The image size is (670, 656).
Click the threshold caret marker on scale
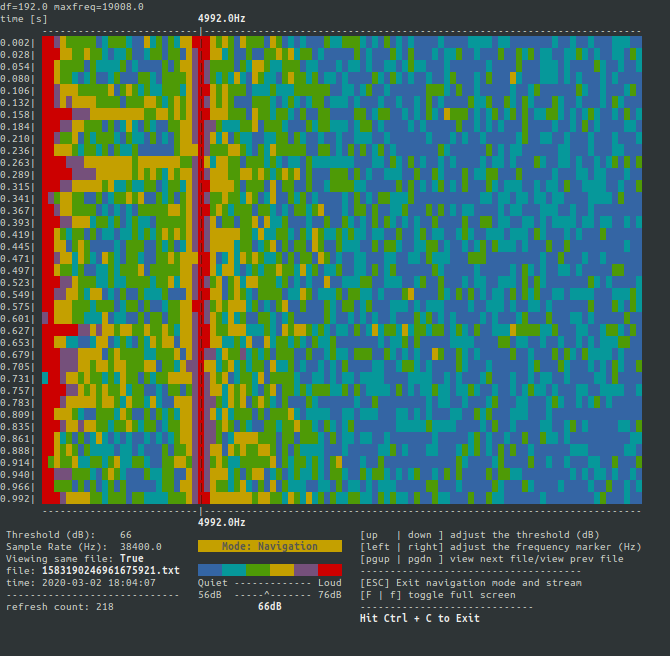[x=267, y=594]
